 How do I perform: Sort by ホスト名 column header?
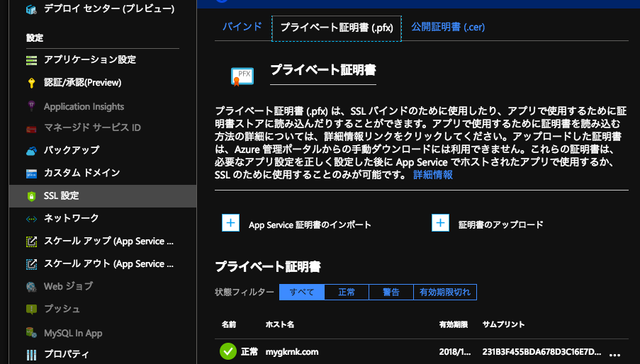(x=279, y=324)
